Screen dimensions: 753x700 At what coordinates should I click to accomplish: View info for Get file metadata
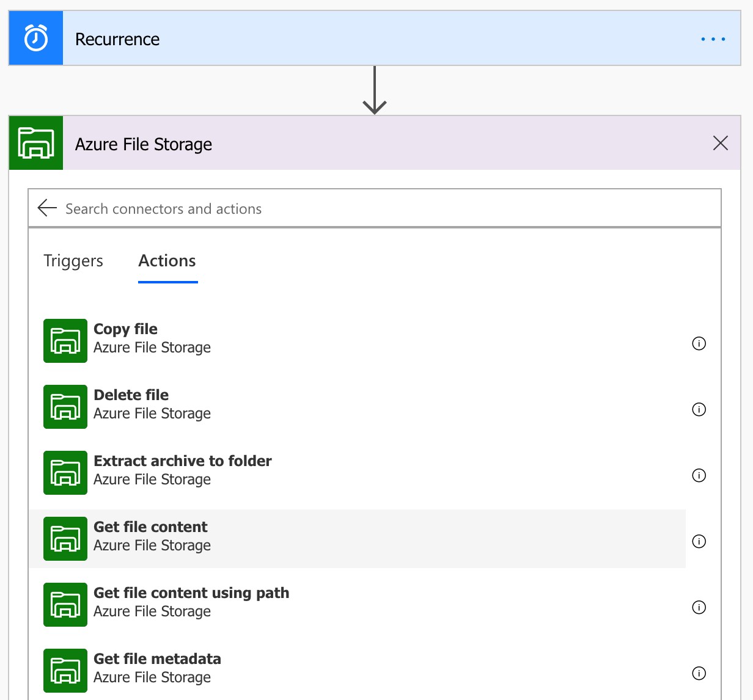[x=699, y=673]
